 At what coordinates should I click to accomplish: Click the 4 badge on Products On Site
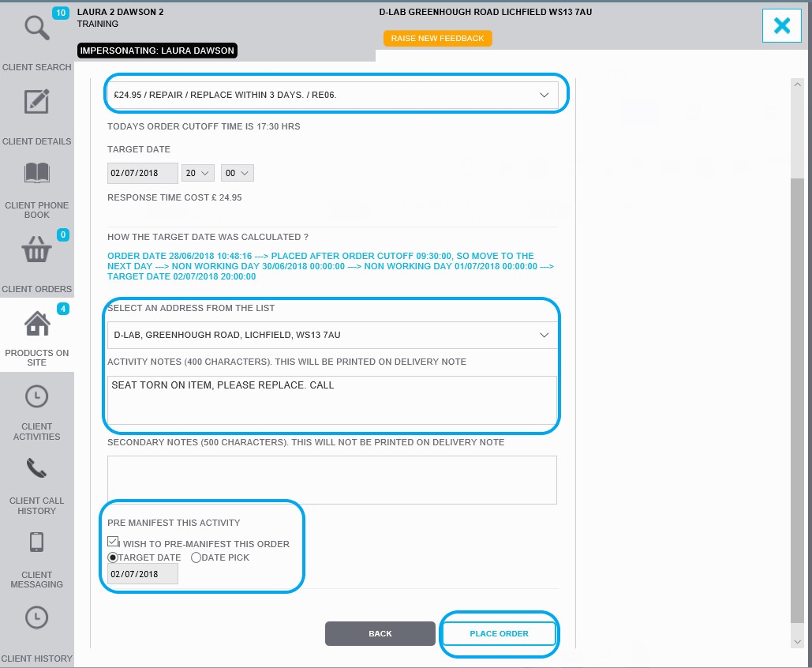pyautogui.click(x=62, y=309)
